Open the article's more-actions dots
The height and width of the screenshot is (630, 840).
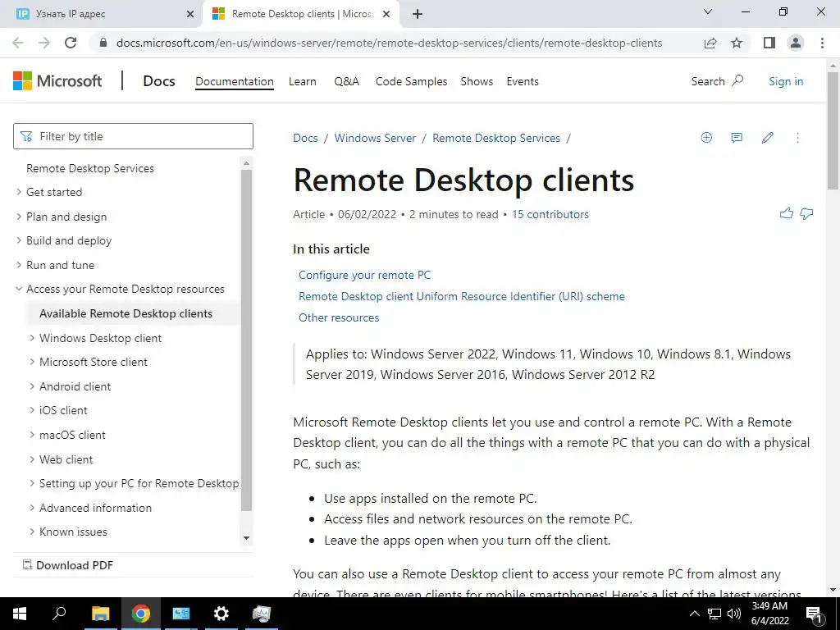click(797, 138)
